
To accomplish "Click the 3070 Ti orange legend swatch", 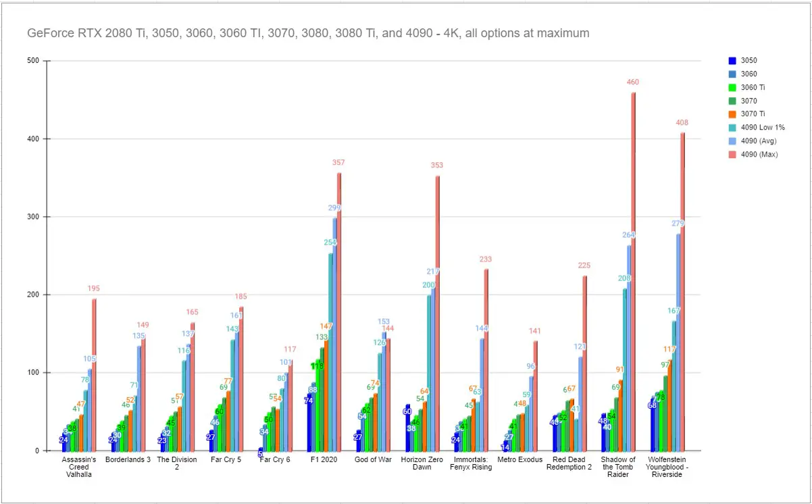I will [732, 114].
